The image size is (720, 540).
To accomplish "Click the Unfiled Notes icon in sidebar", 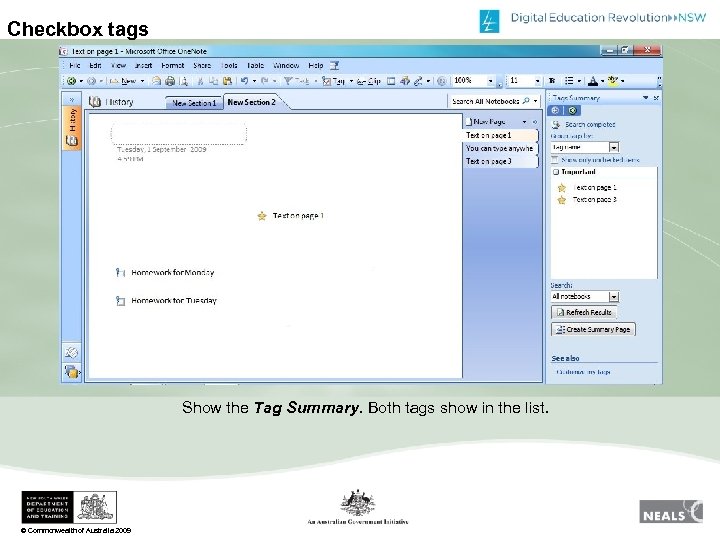I will point(72,352).
